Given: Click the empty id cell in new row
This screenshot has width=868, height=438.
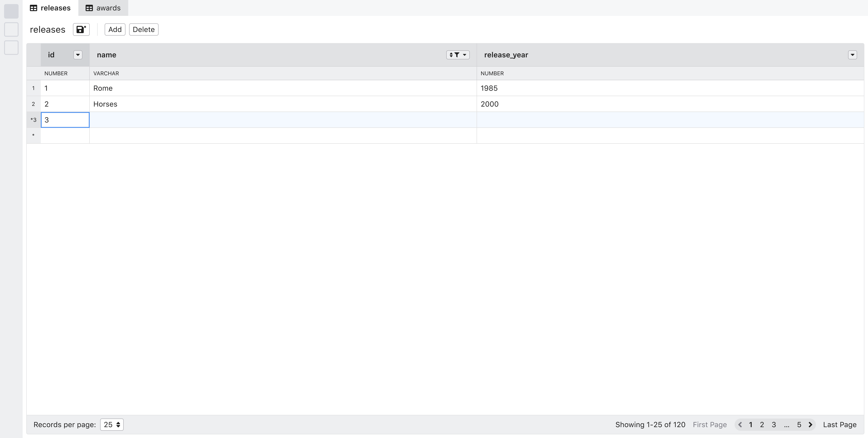Looking at the screenshot, I should pyautogui.click(x=65, y=136).
